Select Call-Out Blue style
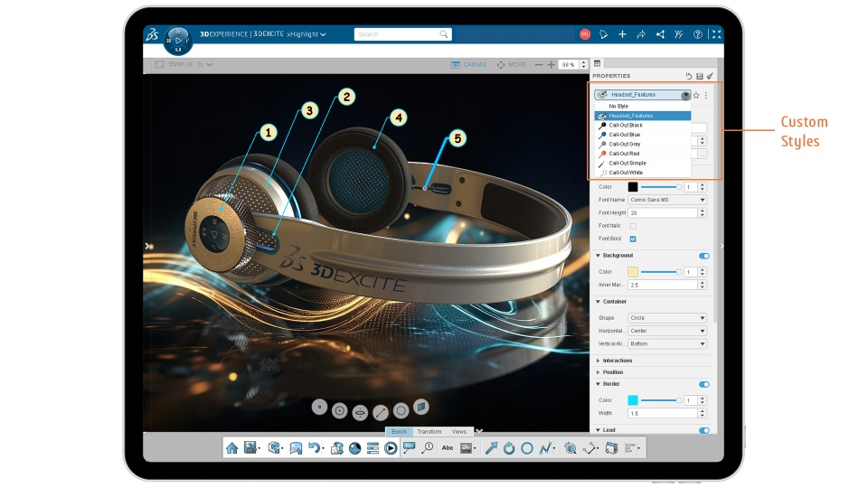The height and width of the screenshot is (488, 868). tap(643, 135)
